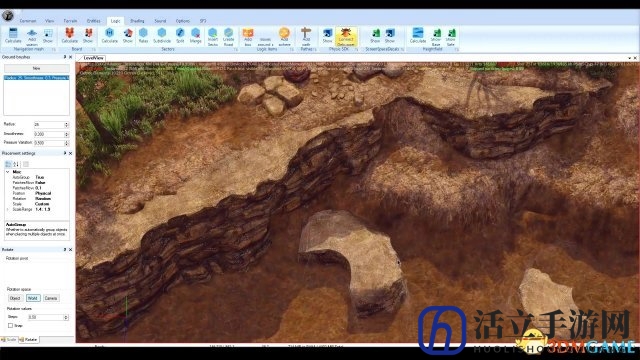Image resolution: width=640 pixels, height=360 pixels.
Task: Open the Sectors group dialog launcher
Action: (x=236, y=49)
